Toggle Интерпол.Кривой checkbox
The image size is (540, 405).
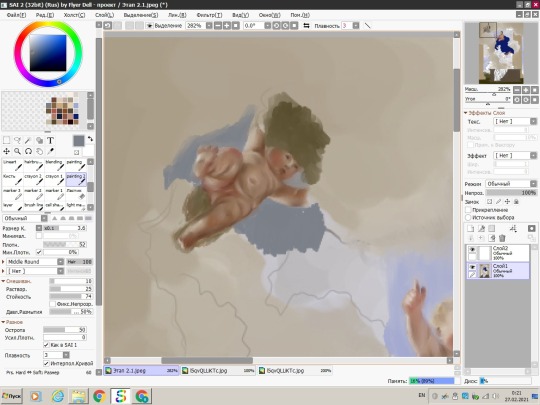(x=46, y=363)
